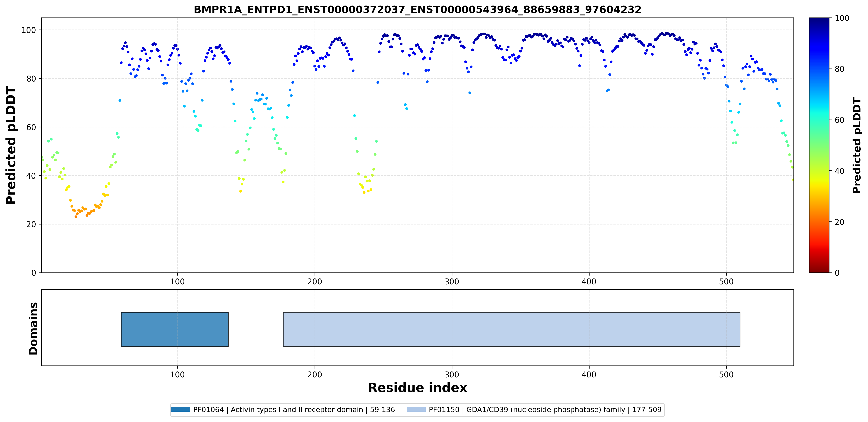The height and width of the screenshot is (422, 868).
Task: Click the 100 tick label under domains panel
Action: click(178, 375)
